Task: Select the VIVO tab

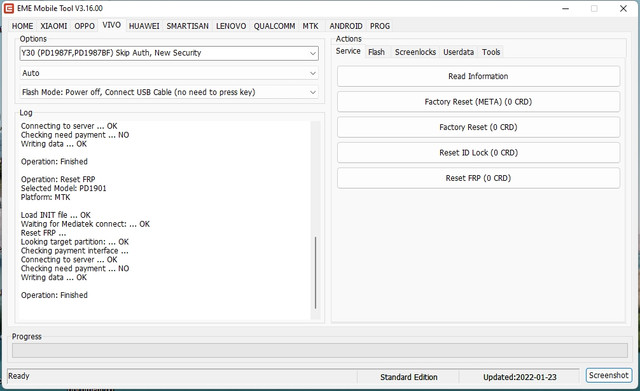Action: point(111,25)
